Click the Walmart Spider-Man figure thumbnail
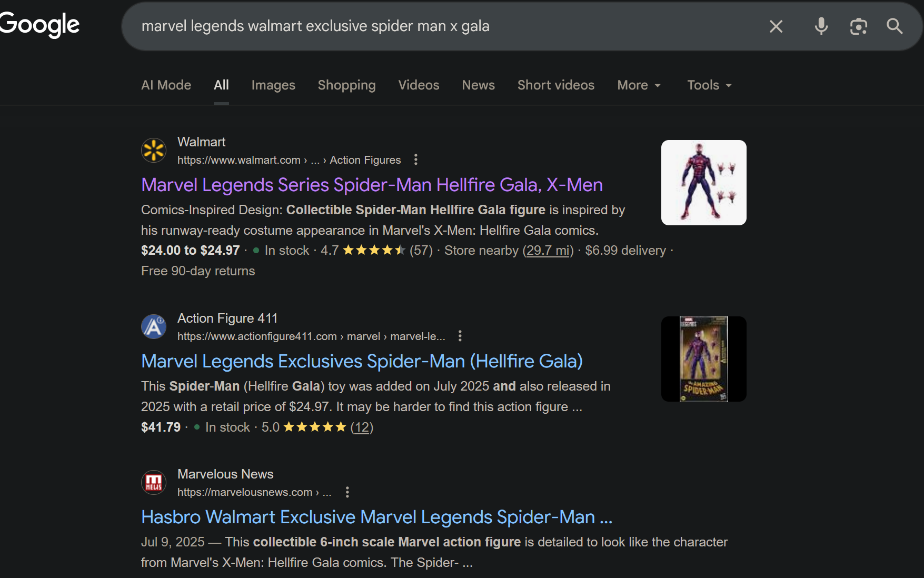This screenshot has height=578, width=924. (x=703, y=183)
